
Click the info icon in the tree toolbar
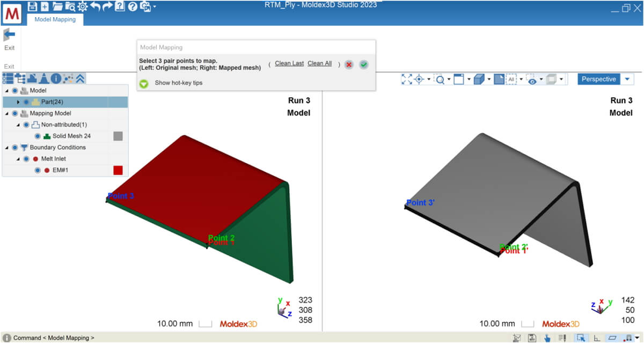(x=56, y=78)
